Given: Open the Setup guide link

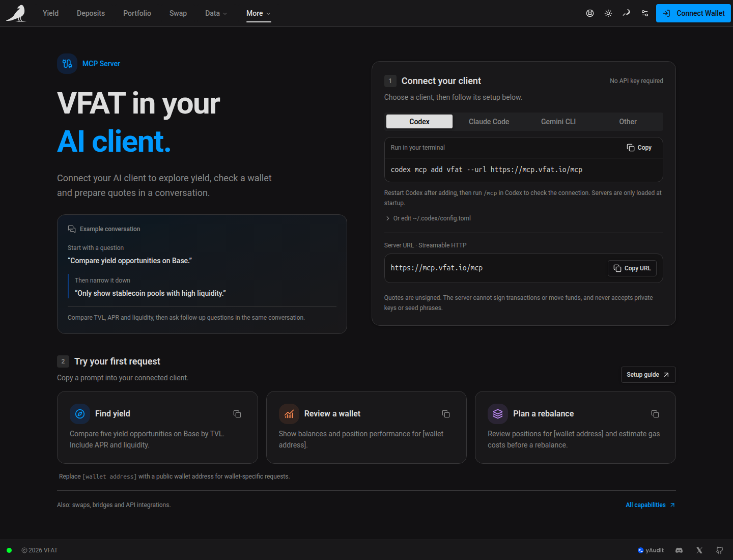Looking at the screenshot, I should (648, 375).
